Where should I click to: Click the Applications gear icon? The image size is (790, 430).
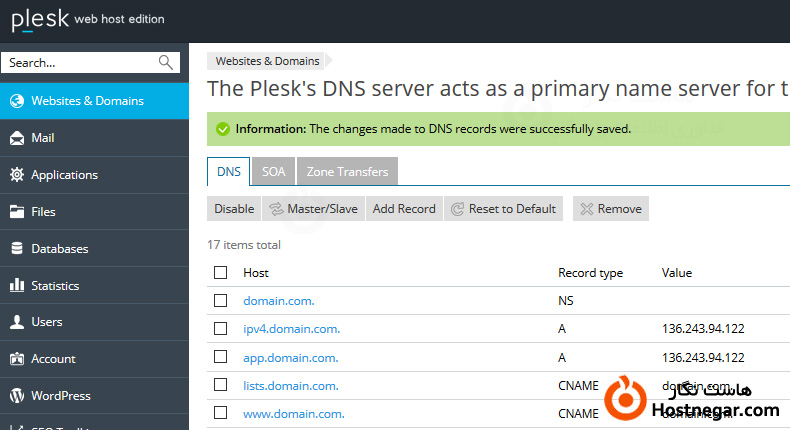click(16, 175)
